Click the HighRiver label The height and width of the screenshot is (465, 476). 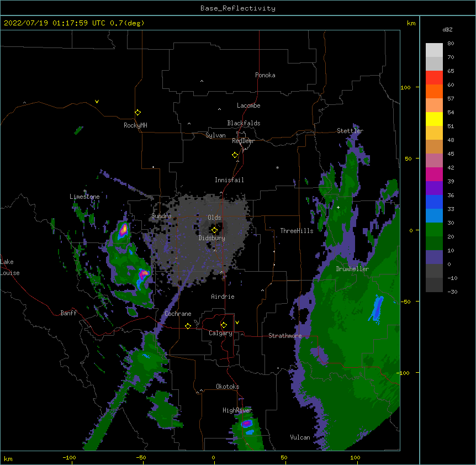pos(237,410)
